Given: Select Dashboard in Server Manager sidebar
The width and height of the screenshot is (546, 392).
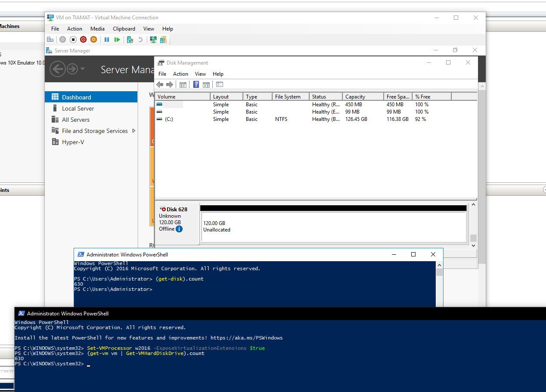Looking at the screenshot, I should pyautogui.click(x=91, y=97).
